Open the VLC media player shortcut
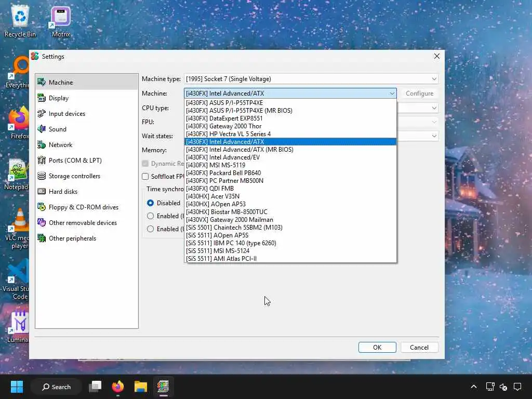 pos(18,229)
